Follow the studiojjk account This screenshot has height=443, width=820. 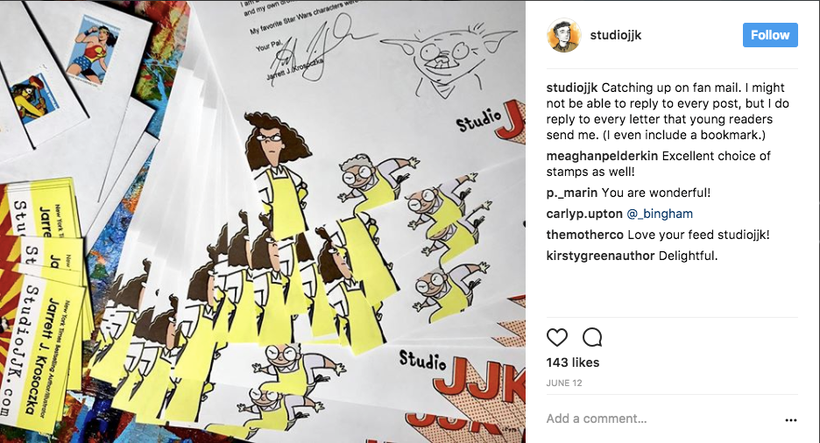coord(770,35)
